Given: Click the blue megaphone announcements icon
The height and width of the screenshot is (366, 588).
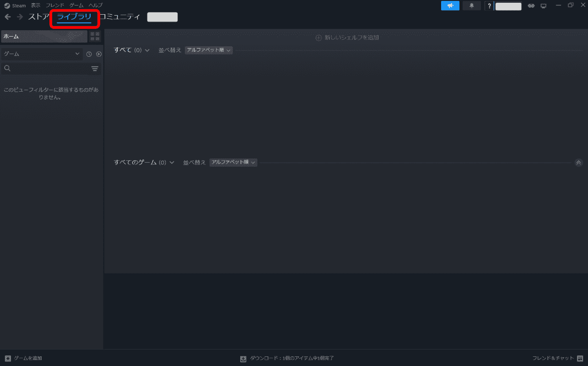Looking at the screenshot, I should 450,5.
